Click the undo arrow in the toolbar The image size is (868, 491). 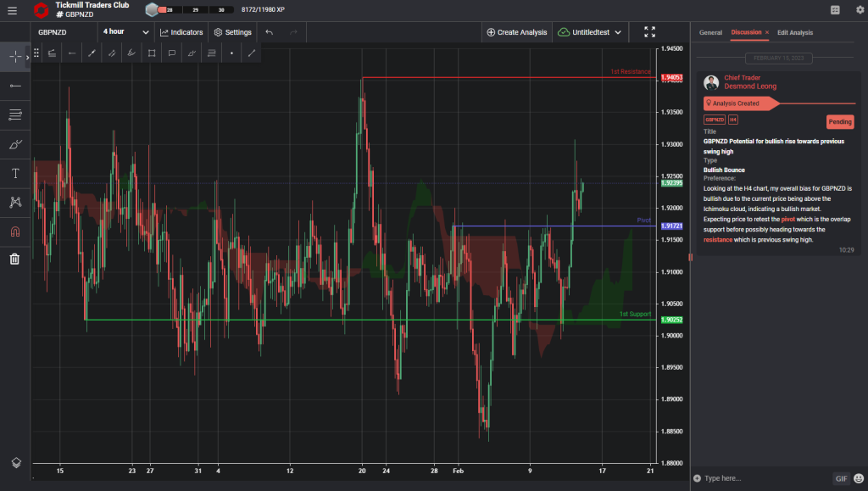(270, 32)
